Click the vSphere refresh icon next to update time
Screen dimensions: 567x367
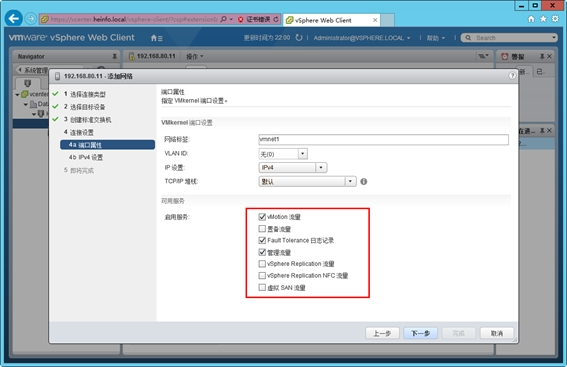pos(299,38)
